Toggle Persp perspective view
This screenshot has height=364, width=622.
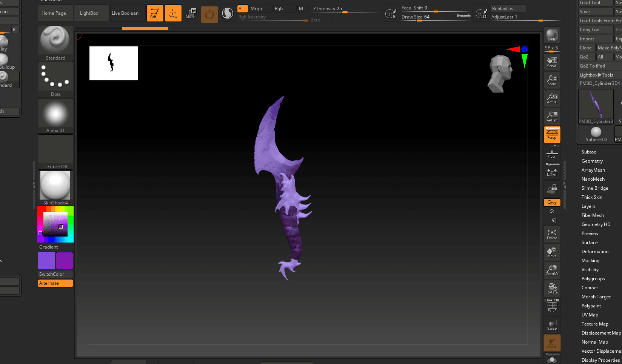(552, 135)
